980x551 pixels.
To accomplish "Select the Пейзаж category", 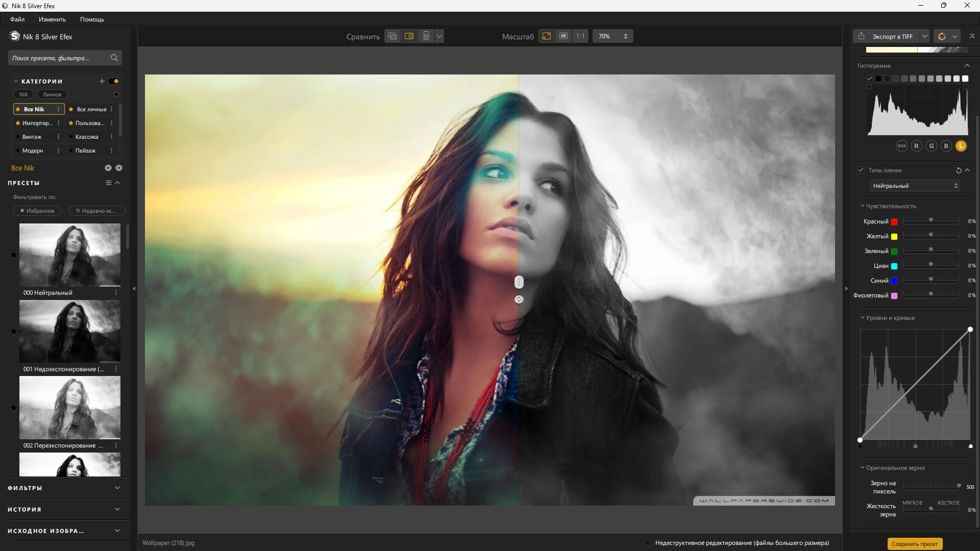I will 85,151.
